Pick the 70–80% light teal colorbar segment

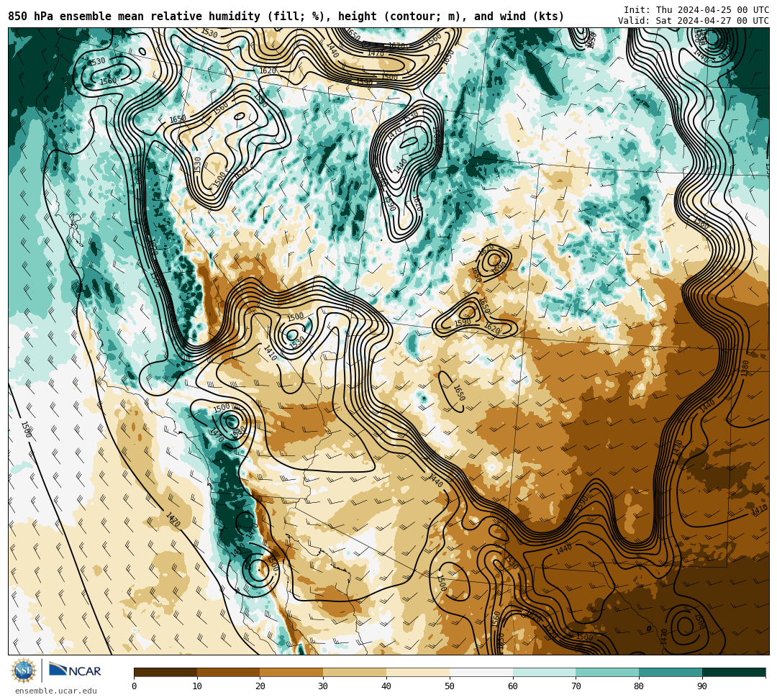607,672
